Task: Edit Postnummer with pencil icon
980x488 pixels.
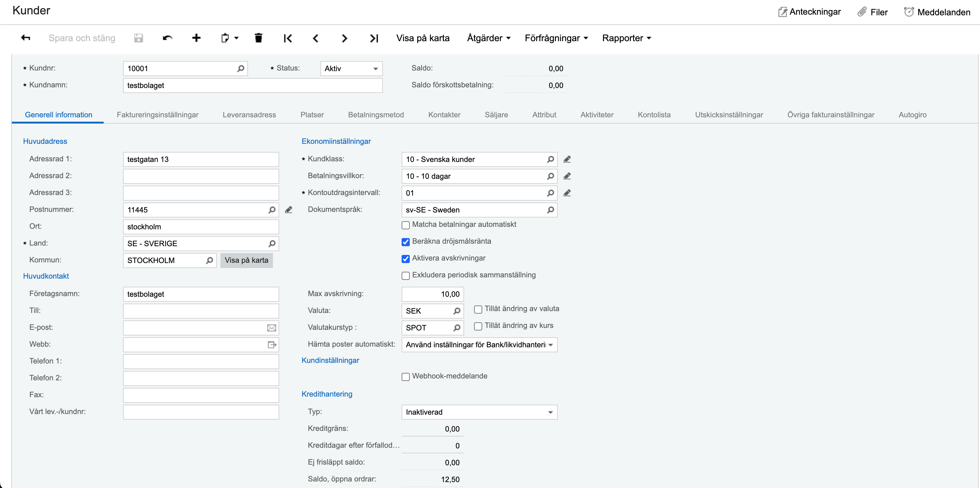Action: pos(289,210)
